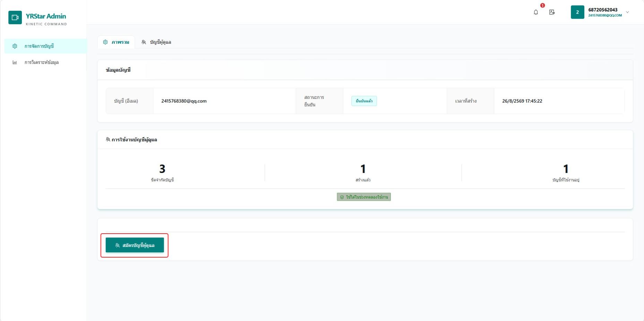644x321 pixels.
Task: Open the notification bell
Action: (536, 12)
